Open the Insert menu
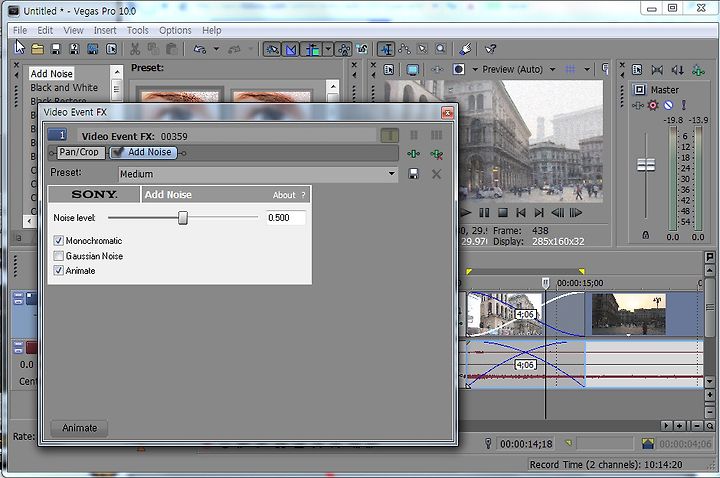Screen dimensions: 720x478 click(x=105, y=30)
